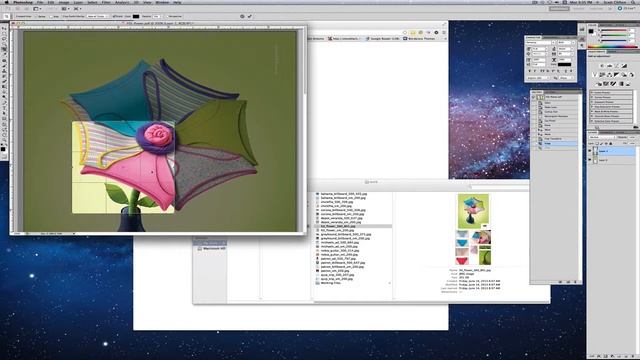Add a Photo Filter adjustment
Viewport: 640px width, 360px height.
[624, 75]
